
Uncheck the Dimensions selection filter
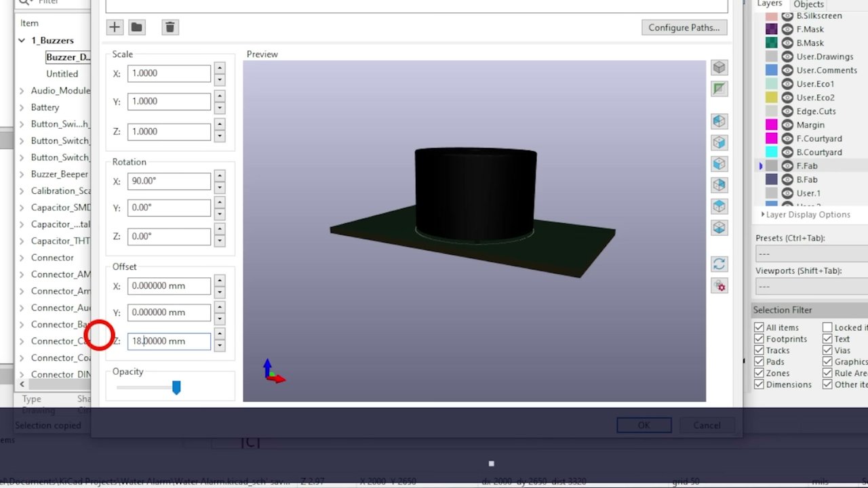(x=759, y=384)
